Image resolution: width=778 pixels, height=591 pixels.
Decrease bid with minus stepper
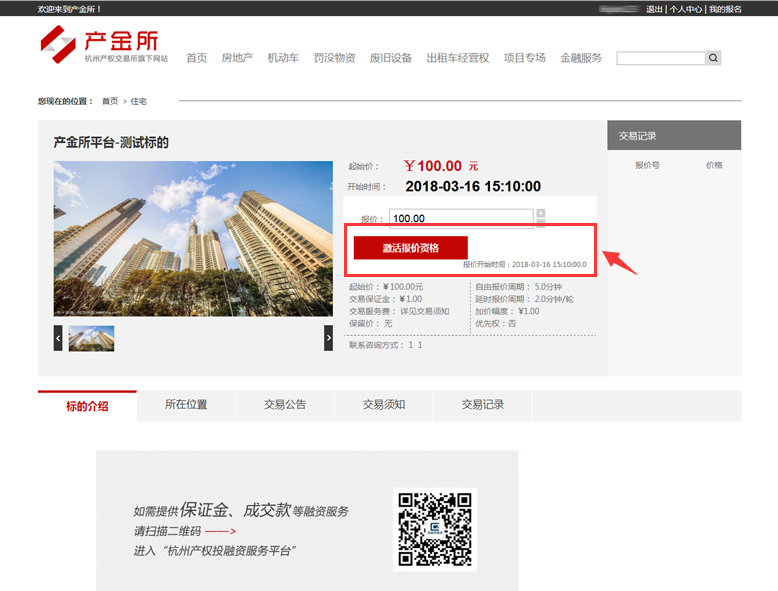coord(541,224)
